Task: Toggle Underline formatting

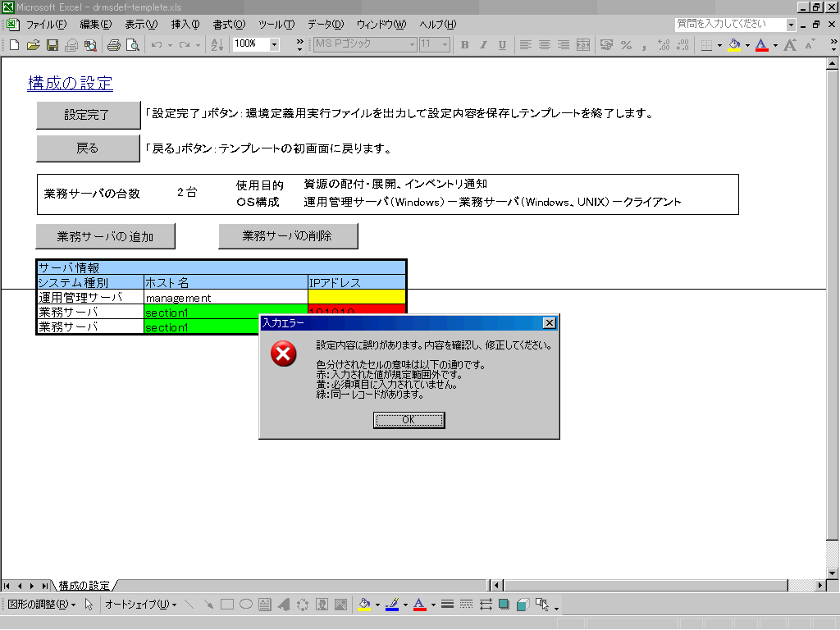Action: pos(502,45)
